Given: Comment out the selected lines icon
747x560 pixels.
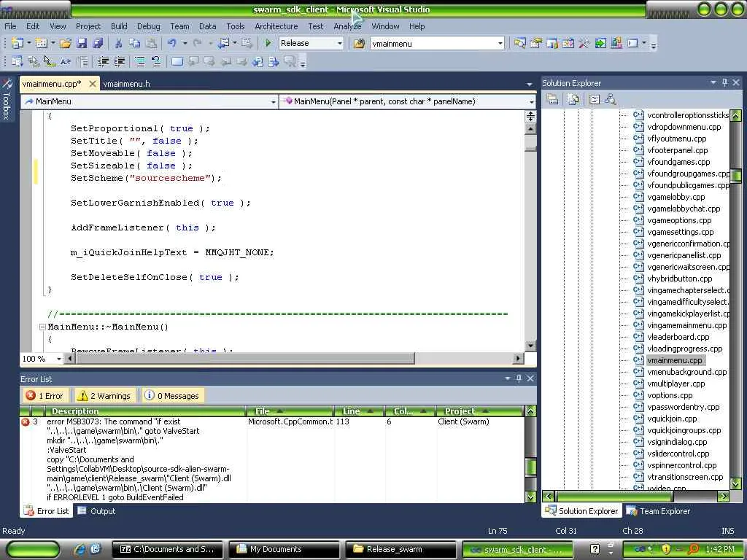Looking at the screenshot, I should tap(139, 61).
